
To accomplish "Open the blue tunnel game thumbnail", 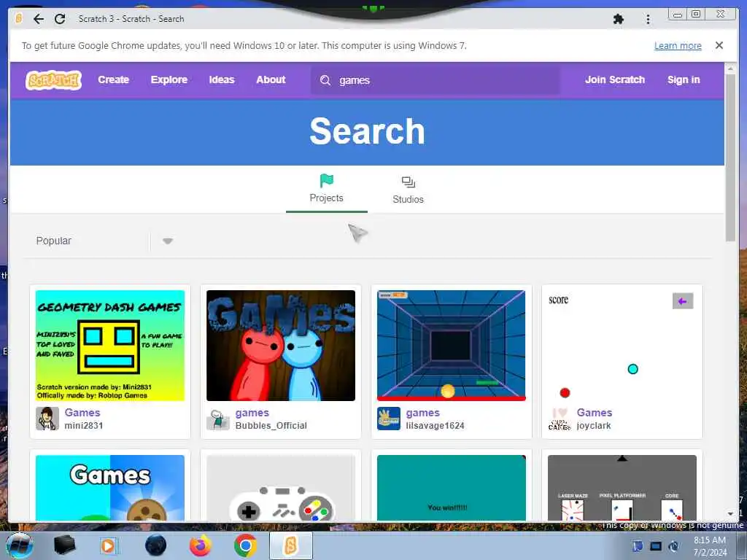I will click(451, 346).
